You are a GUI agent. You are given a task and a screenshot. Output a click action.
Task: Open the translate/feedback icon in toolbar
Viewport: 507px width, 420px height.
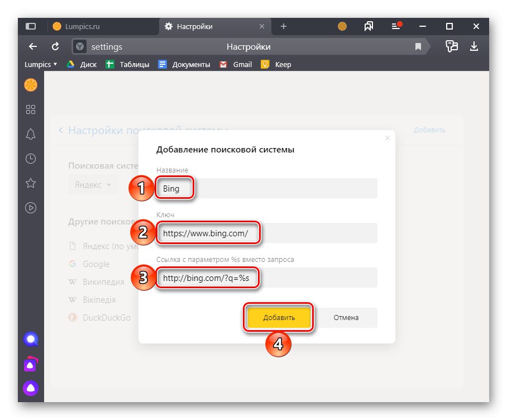tap(451, 46)
